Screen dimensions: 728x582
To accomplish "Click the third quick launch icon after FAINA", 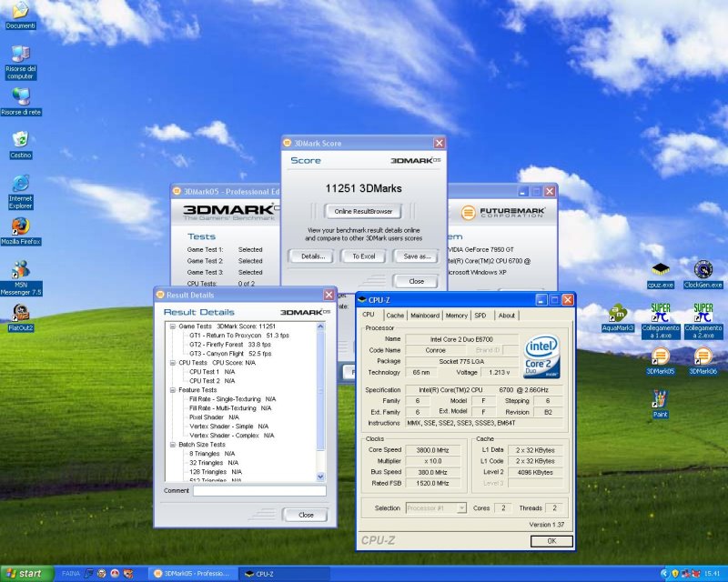I will pos(115,574).
